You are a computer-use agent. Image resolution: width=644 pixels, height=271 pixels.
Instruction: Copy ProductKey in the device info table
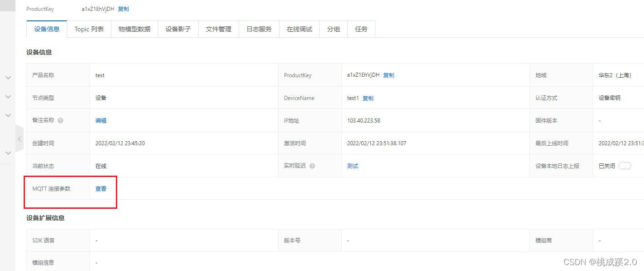[x=389, y=75]
